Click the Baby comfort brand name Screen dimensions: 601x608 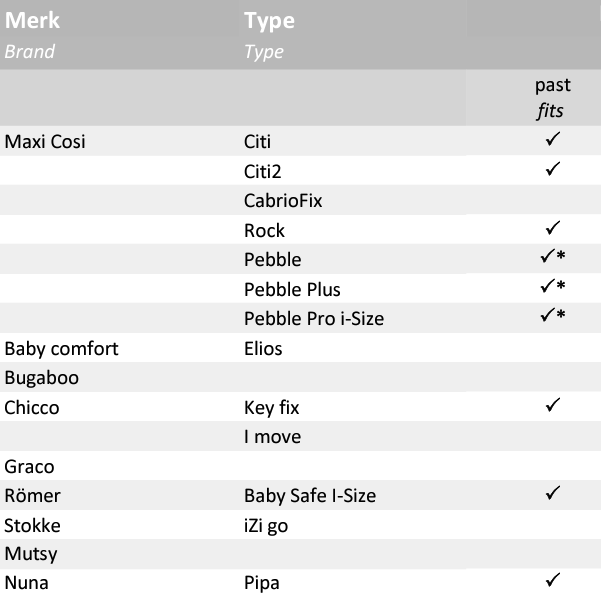click(x=61, y=349)
